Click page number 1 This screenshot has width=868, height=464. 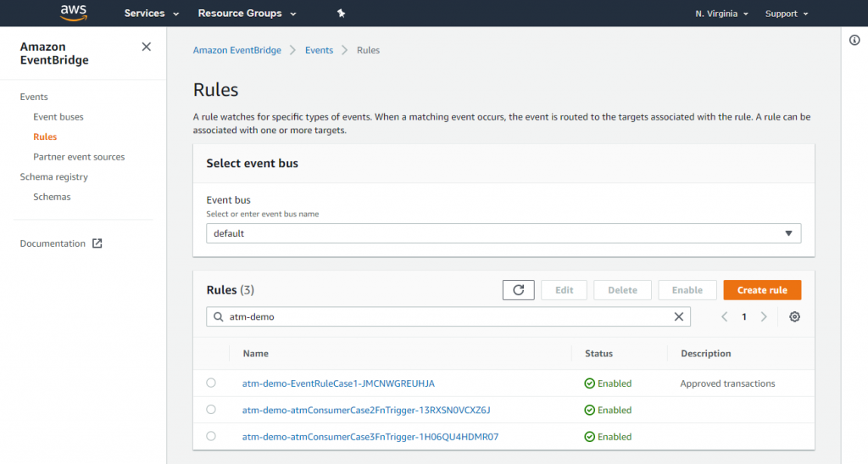point(744,316)
